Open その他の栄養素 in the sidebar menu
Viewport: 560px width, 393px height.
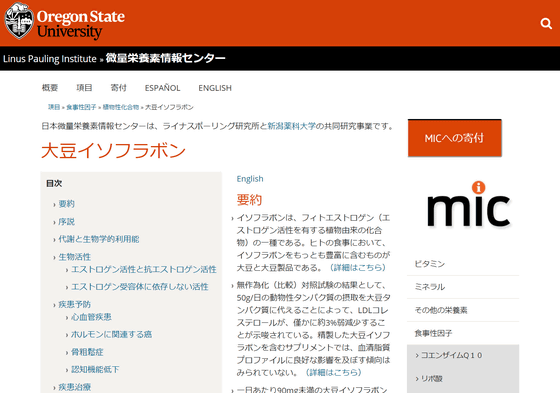pos(463,310)
